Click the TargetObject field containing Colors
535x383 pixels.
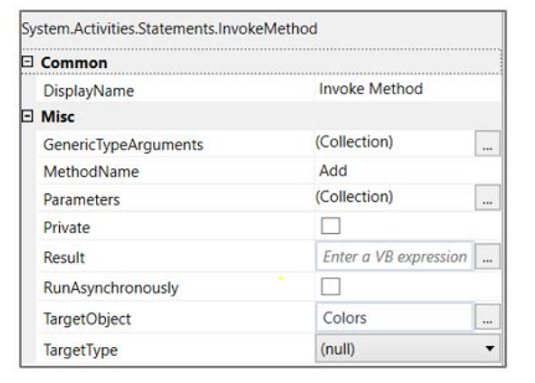(x=394, y=318)
